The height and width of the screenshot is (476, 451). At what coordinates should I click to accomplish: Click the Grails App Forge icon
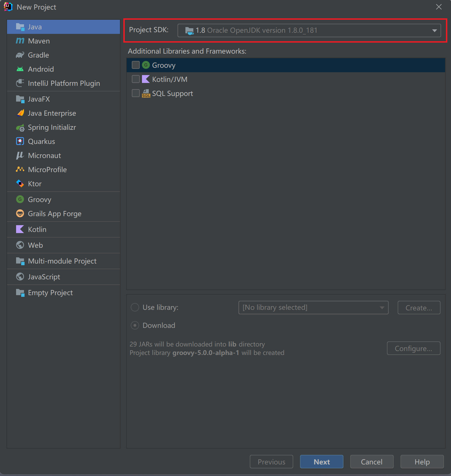[x=20, y=214]
